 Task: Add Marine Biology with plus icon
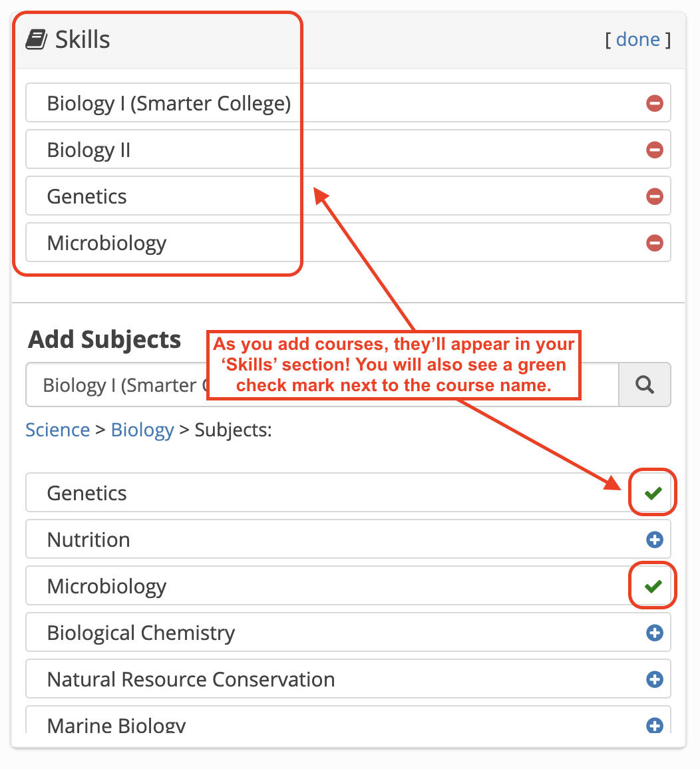[654, 725]
